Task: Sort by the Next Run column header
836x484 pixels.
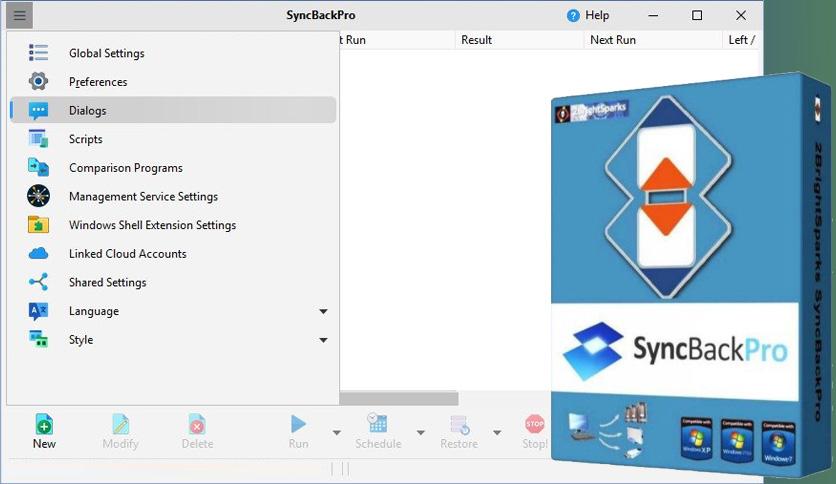Action: (612, 40)
